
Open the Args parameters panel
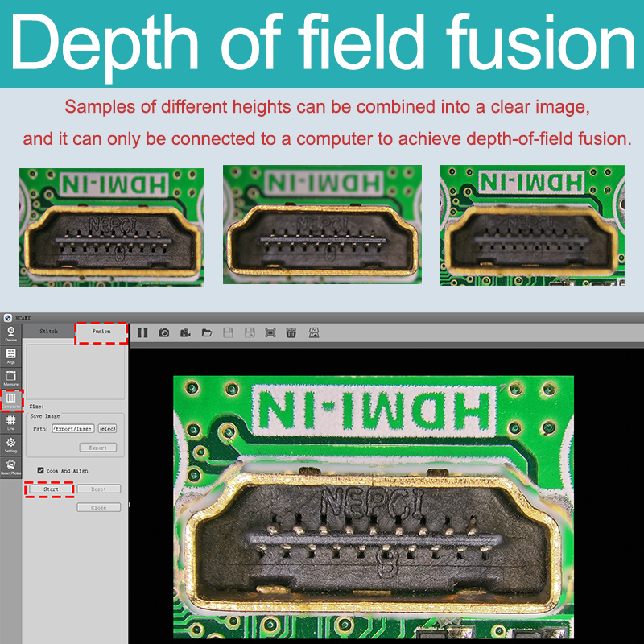tap(10, 356)
